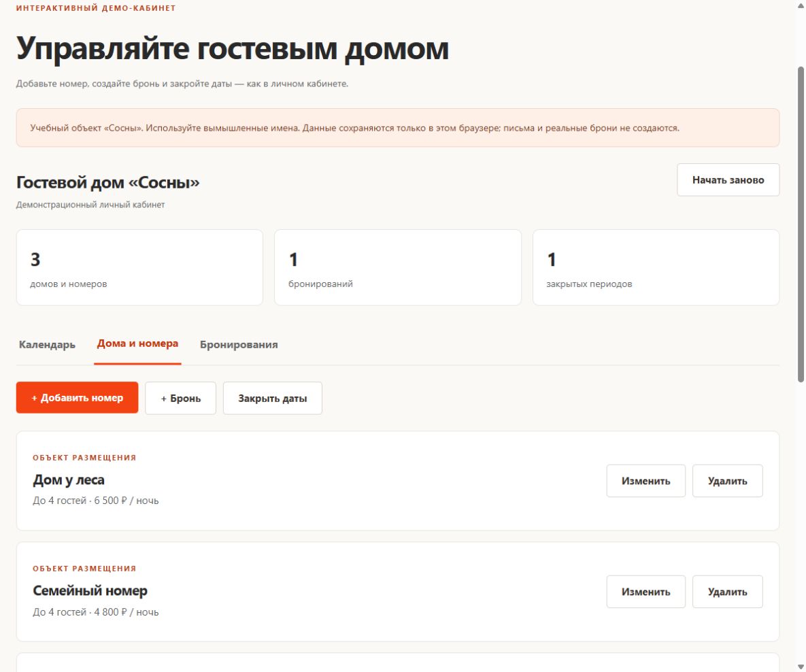Delete "Семейный номер" with Удалить
The width and height of the screenshot is (806, 672).
(x=727, y=592)
